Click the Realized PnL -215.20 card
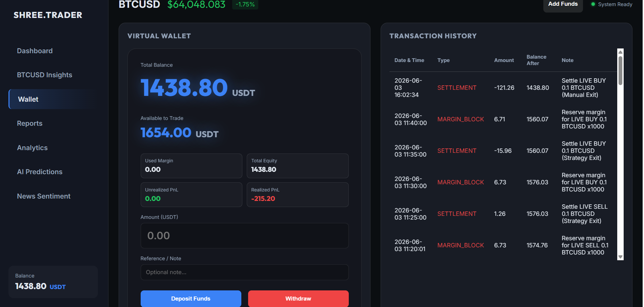 pos(298,195)
